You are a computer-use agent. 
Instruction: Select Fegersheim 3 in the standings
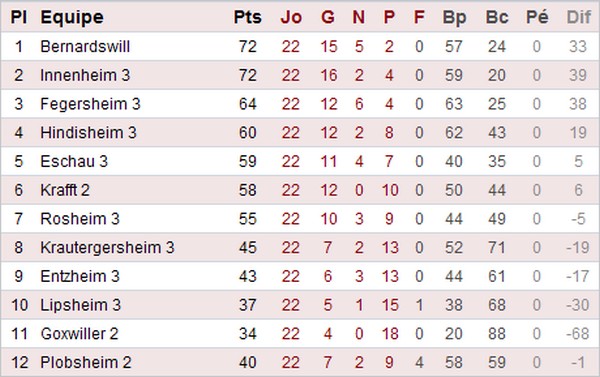point(90,104)
